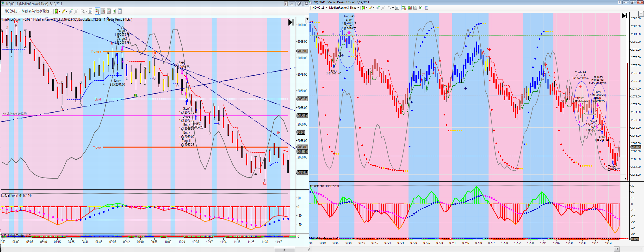Zoom in on the 3 Ticks chart
Image resolution: width=644 pixels, height=252 pixels.
(378, 8)
